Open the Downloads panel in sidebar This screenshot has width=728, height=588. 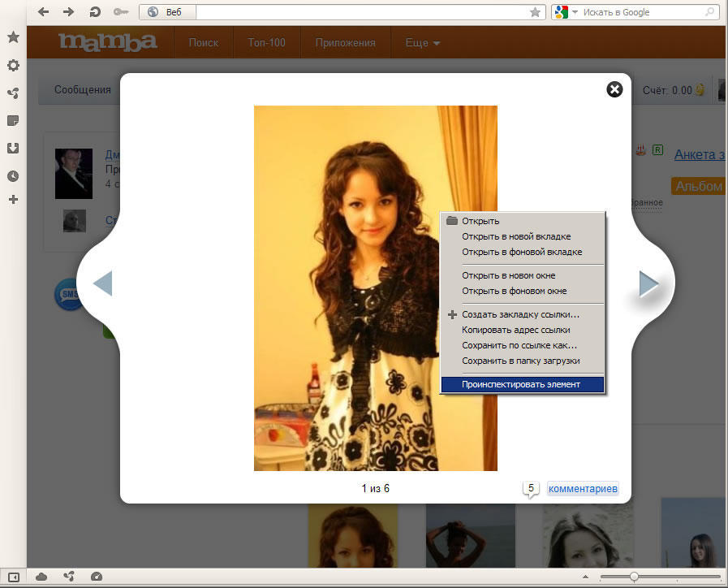tap(13, 148)
